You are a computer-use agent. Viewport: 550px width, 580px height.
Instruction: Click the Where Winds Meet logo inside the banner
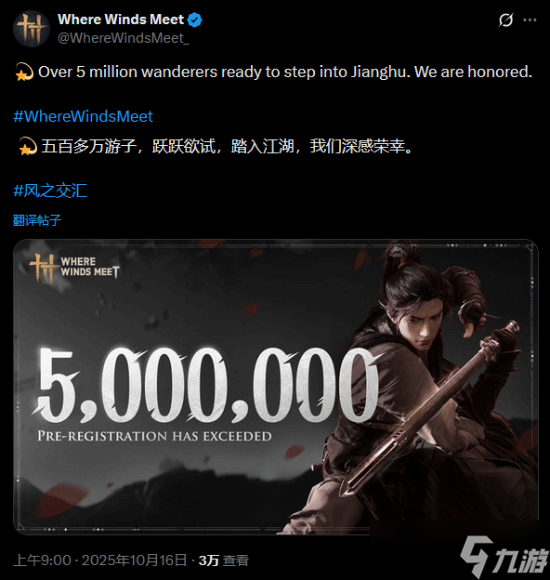coord(74,268)
